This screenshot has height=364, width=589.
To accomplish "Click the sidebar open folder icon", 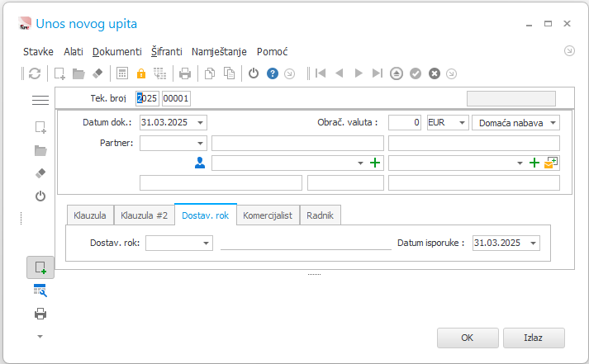I will [x=40, y=151].
